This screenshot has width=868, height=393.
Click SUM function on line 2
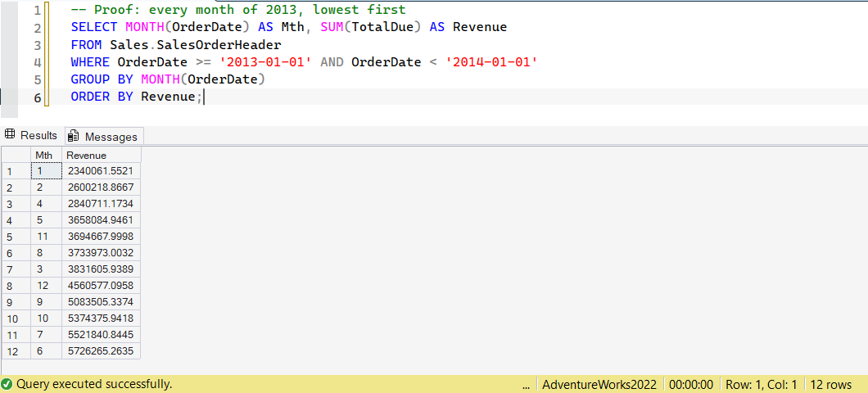(332, 27)
